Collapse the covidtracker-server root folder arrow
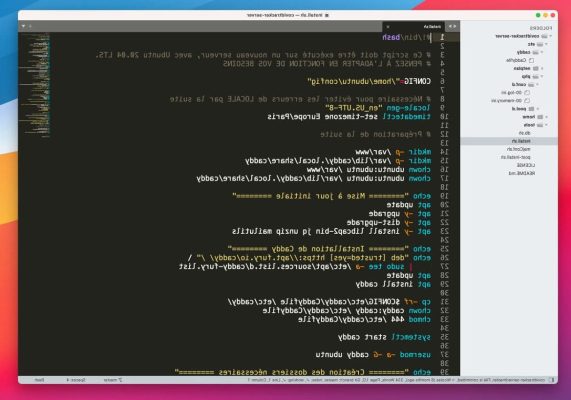The width and height of the screenshot is (571, 400). click(x=551, y=36)
